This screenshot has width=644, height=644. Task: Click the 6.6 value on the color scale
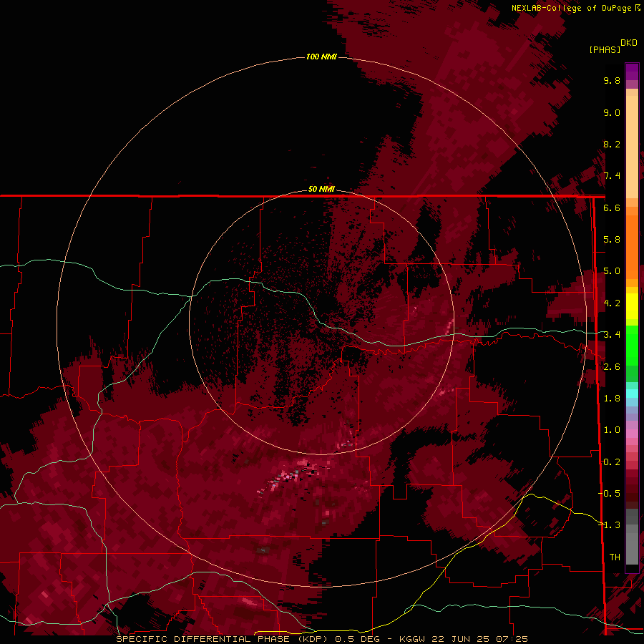click(612, 208)
